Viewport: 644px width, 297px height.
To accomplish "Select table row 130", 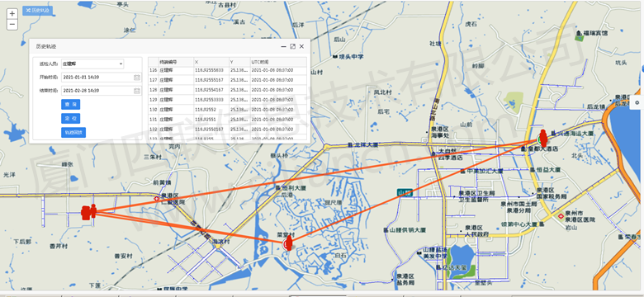I will (227, 109).
